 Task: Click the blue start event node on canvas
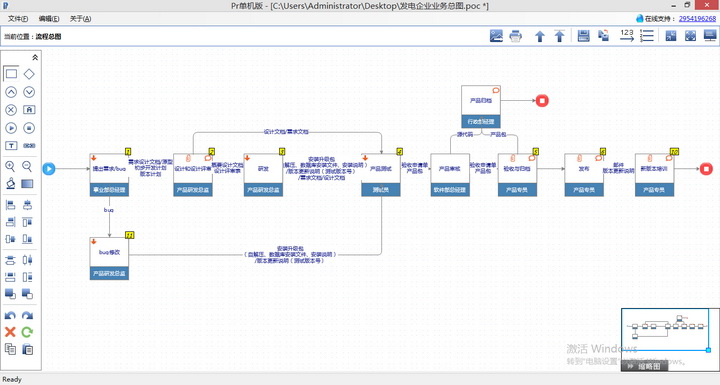pyautogui.click(x=49, y=169)
